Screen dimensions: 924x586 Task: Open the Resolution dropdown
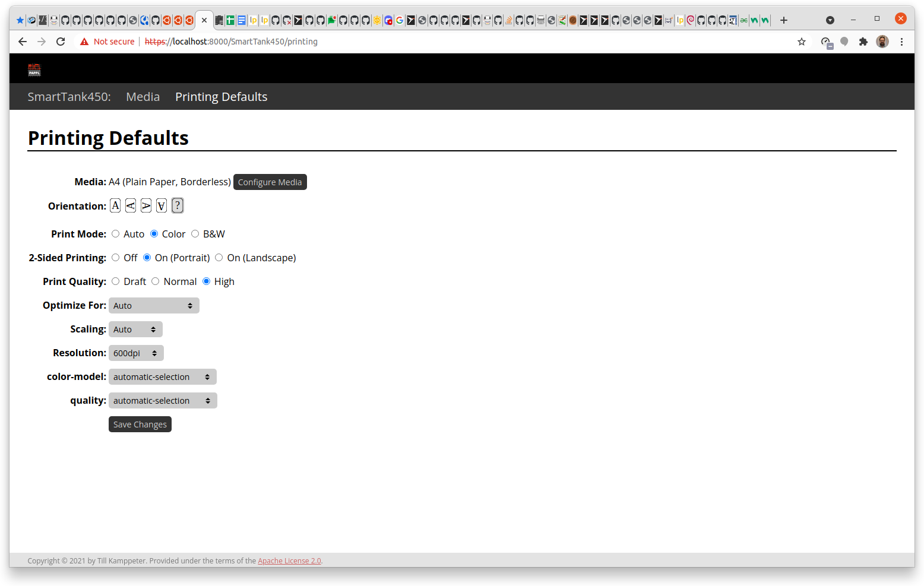(x=135, y=353)
